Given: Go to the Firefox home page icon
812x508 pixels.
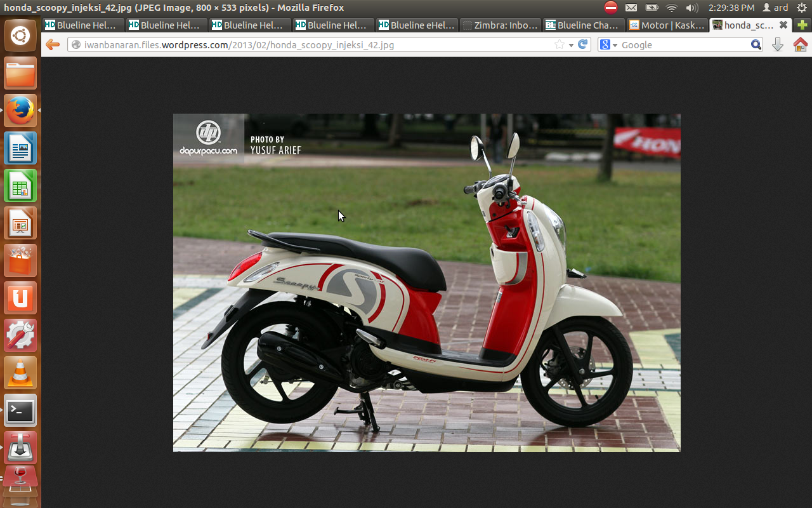Looking at the screenshot, I should tap(800, 44).
